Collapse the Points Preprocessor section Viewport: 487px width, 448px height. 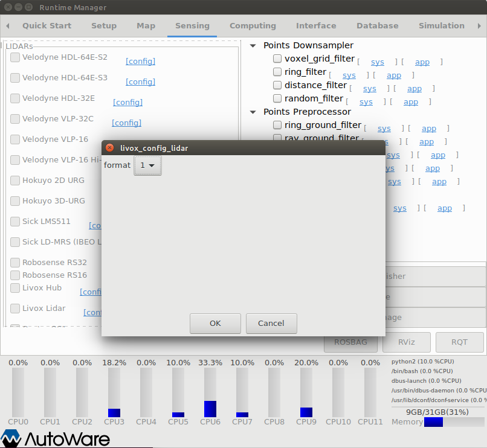pyautogui.click(x=253, y=112)
